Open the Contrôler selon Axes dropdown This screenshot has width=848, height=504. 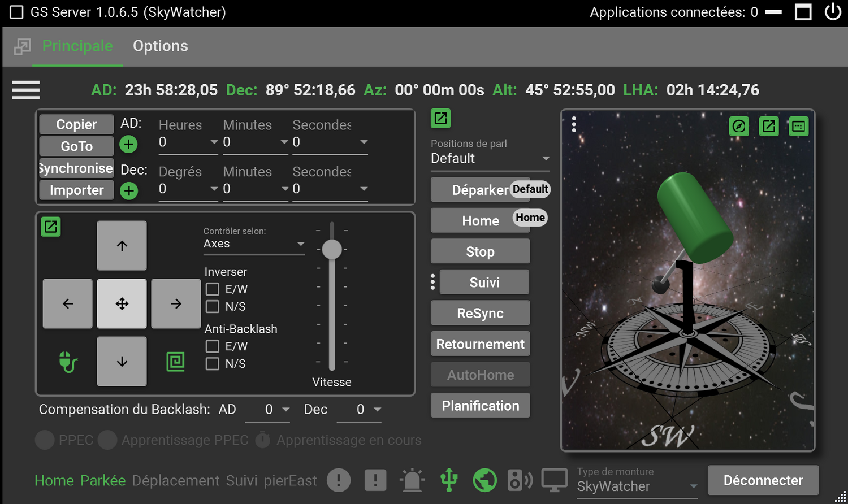coord(254,244)
